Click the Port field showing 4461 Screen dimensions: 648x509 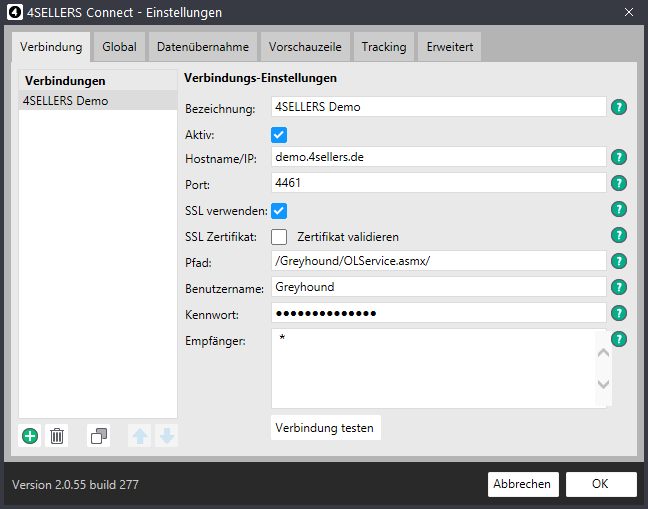[438, 183]
